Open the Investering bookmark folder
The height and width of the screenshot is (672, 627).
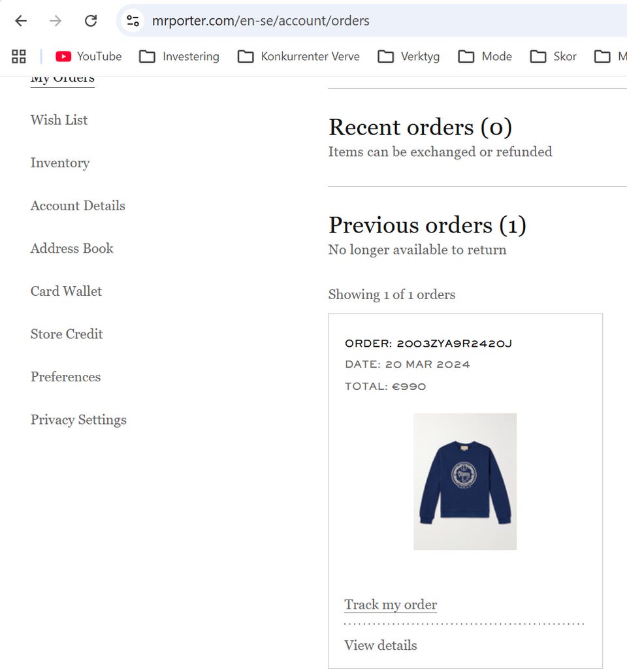180,56
